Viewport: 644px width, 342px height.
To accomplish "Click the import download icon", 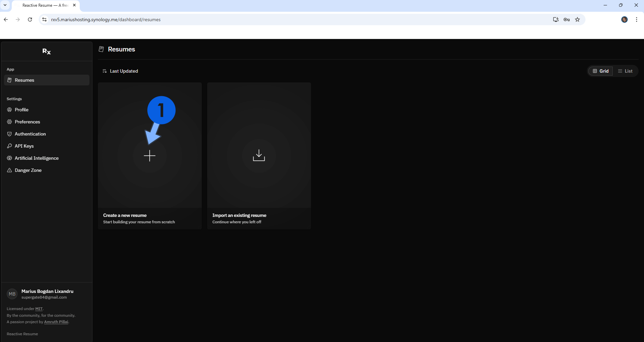I will pyautogui.click(x=259, y=156).
